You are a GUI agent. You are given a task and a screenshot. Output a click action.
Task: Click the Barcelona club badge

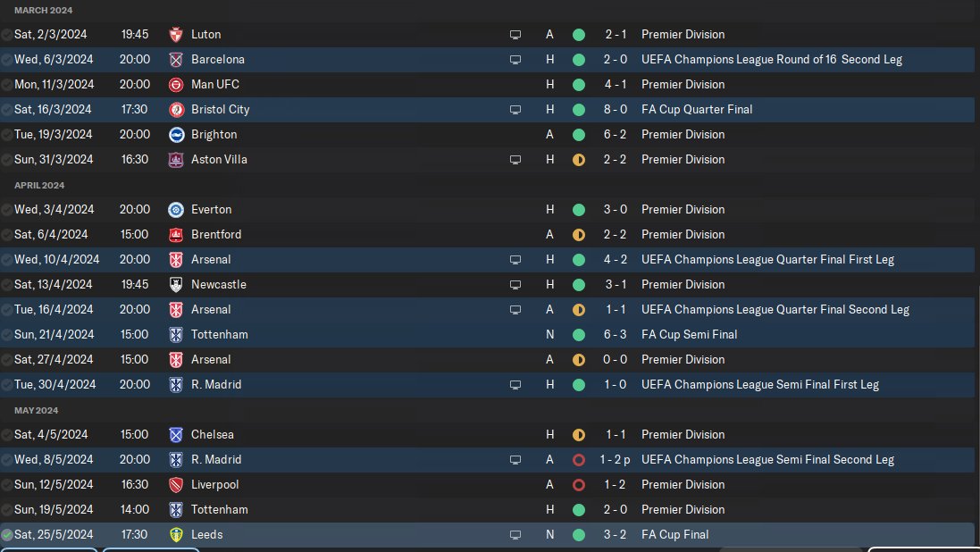(176, 60)
